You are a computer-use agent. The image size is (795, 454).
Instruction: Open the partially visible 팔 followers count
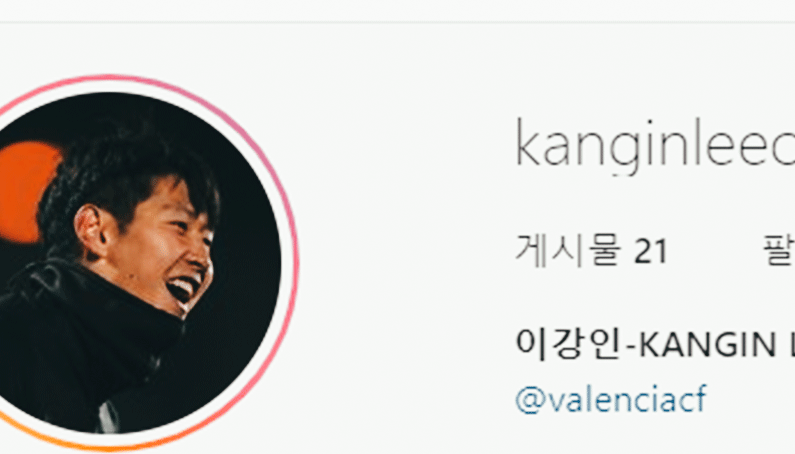(779, 250)
